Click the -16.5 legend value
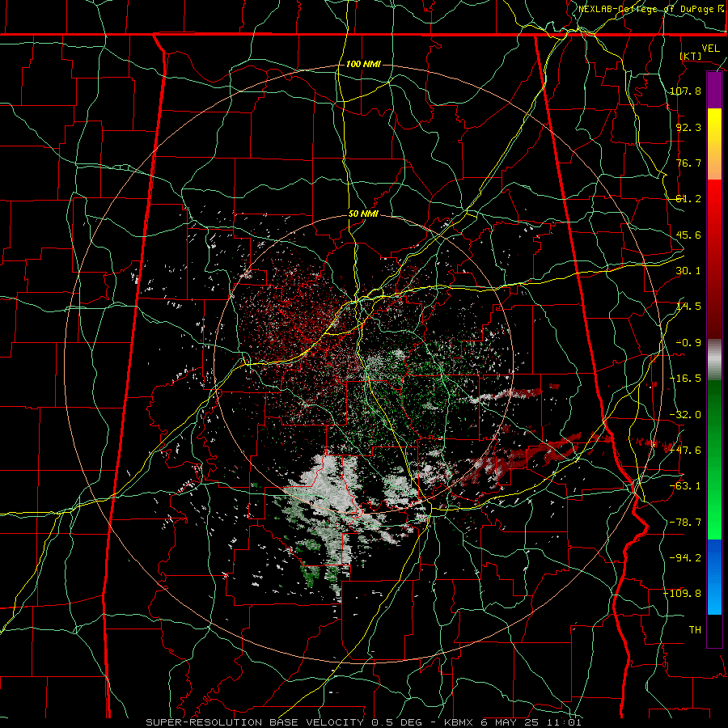Viewport: 728px width, 728px height. pyautogui.click(x=685, y=379)
